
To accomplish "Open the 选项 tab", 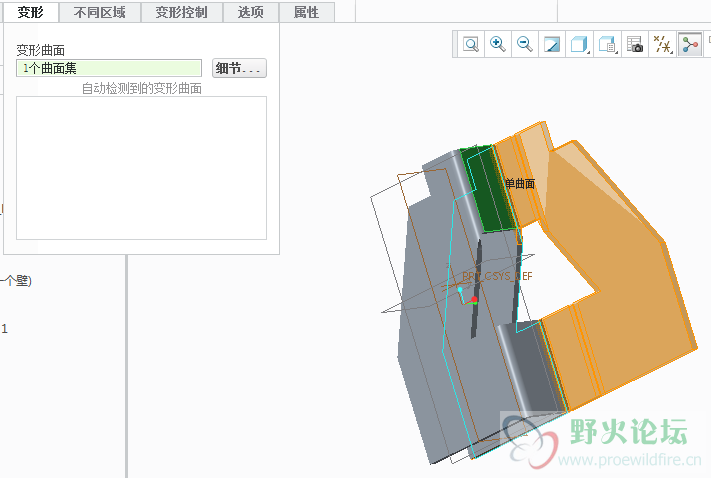I will coord(251,12).
